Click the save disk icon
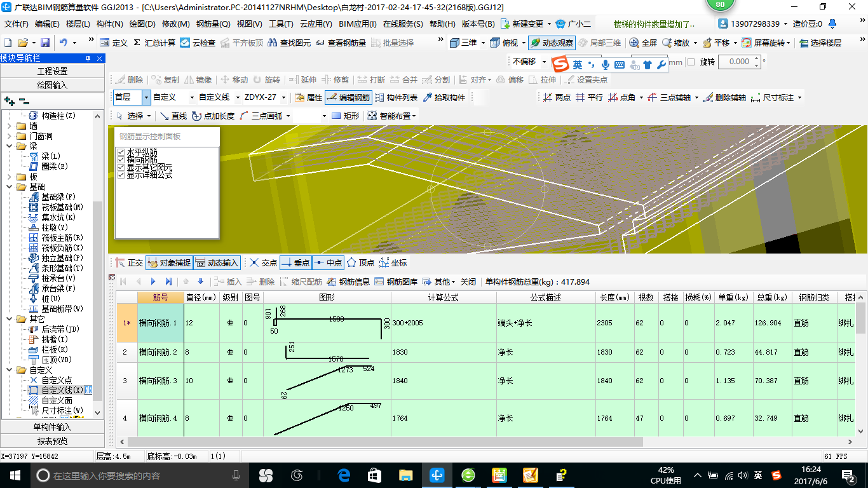Image resolution: width=868 pixels, height=488 pixels. pyautogui.click(x=45, y=43)
